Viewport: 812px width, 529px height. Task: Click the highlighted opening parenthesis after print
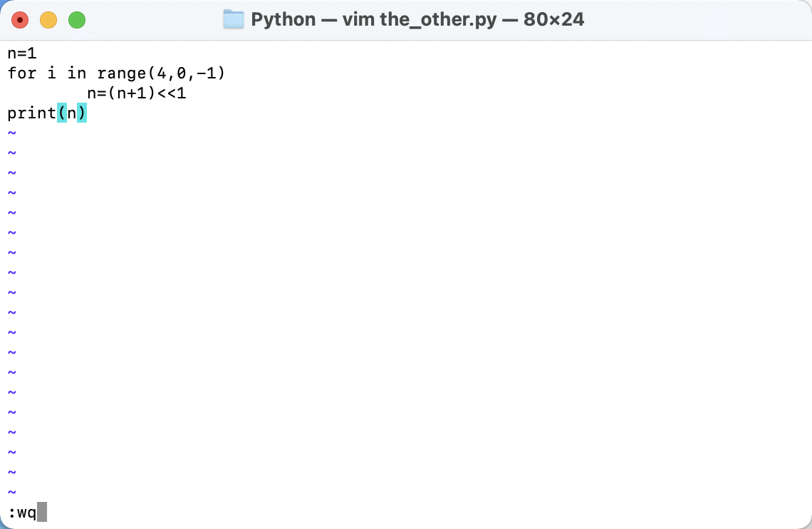click(62, 113)
